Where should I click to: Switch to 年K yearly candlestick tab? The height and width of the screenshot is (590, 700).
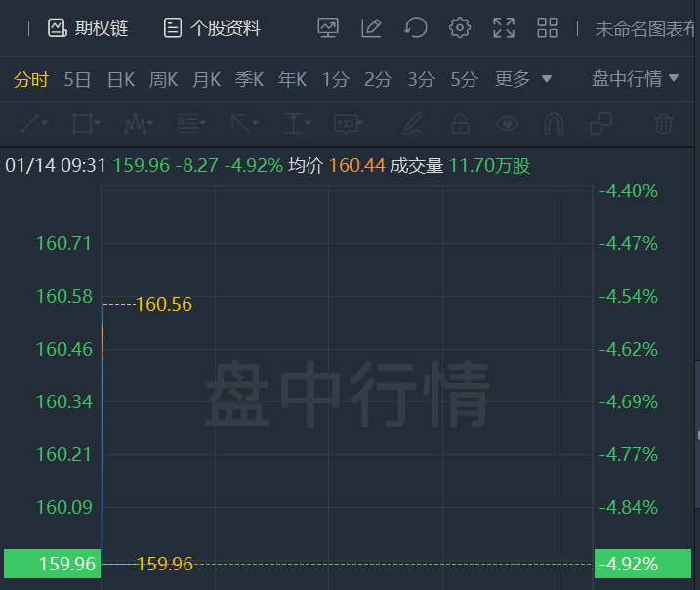[x=292, y=79]
